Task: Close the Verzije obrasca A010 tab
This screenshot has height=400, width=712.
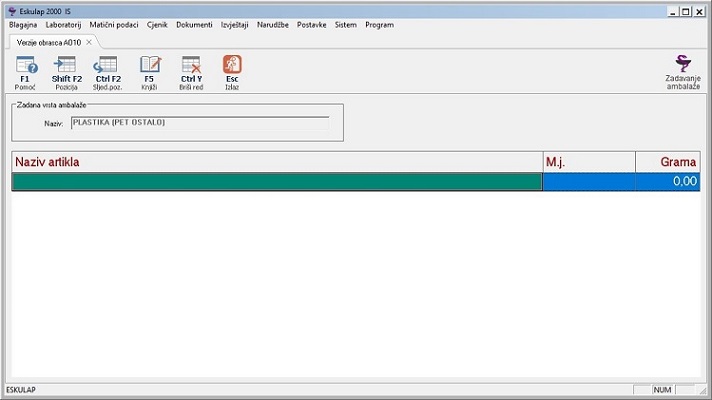Action: tap(89, 42)
